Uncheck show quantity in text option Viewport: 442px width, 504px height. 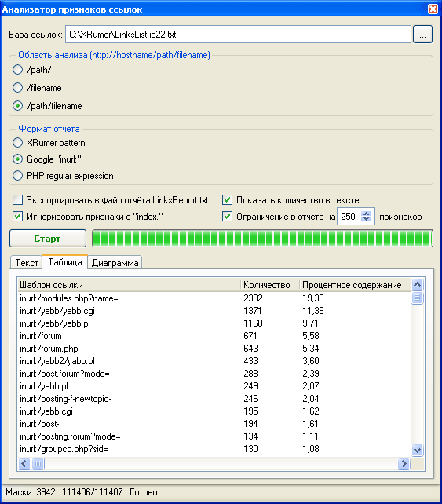tap(227, 200)
